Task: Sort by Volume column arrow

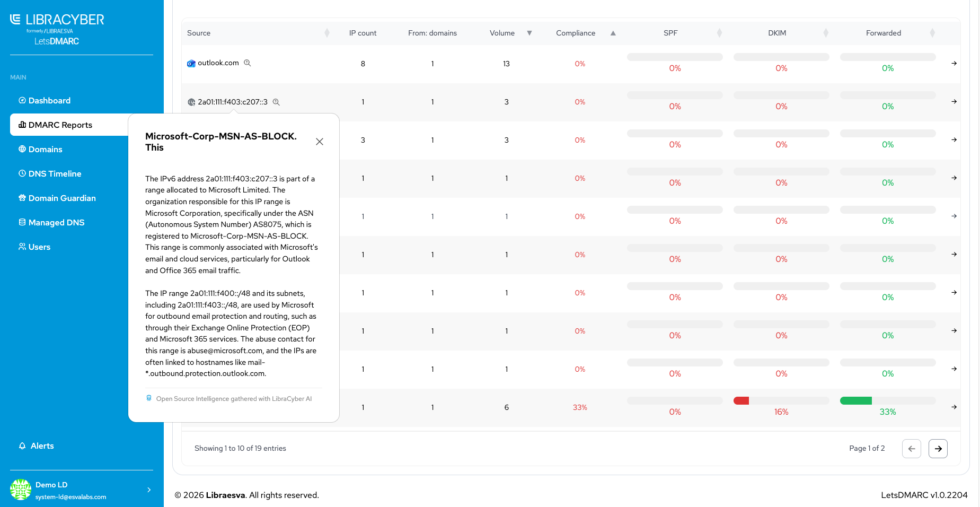Action: (x=529, y=33)
